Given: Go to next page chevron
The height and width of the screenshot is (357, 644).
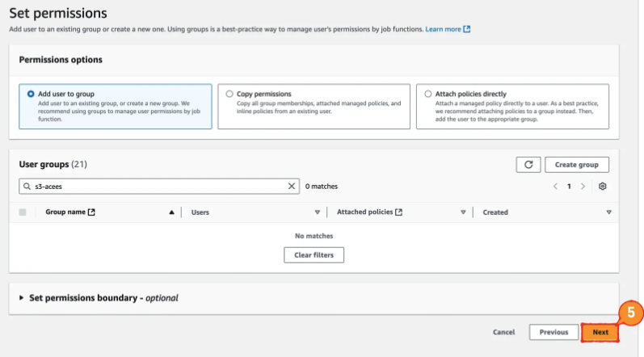Looking at the screenshot, I should [x=583, y=186].
